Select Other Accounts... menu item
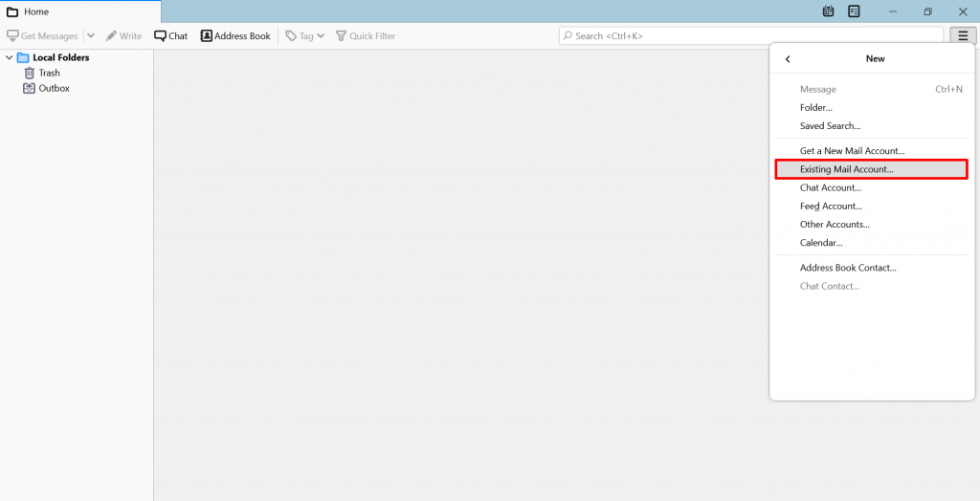Image resolution: width=980 pixels, height=501 pixels. [872, 225]
